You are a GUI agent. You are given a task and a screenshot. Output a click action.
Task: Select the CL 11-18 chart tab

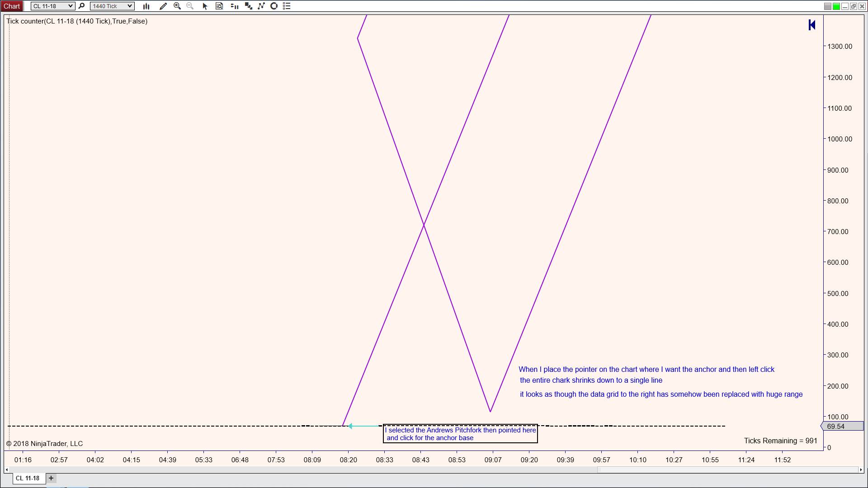(28, 478)
